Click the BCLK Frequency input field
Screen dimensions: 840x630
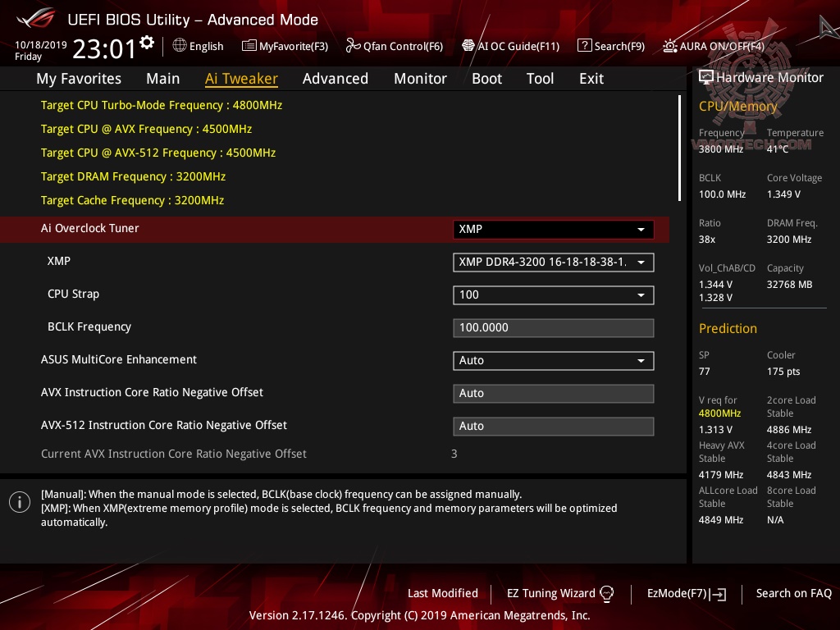click(553, 327)
